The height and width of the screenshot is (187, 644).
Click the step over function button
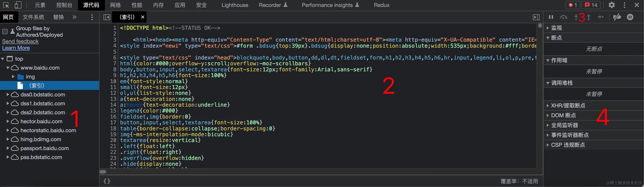pyautogui.click(x=564, y=17)
